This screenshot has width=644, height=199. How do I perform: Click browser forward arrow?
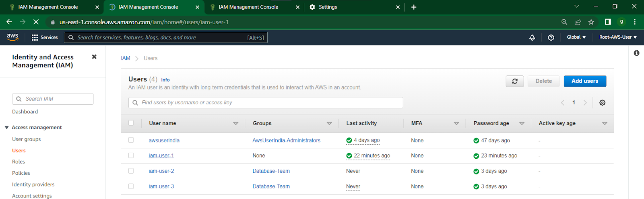coord(23,22)
